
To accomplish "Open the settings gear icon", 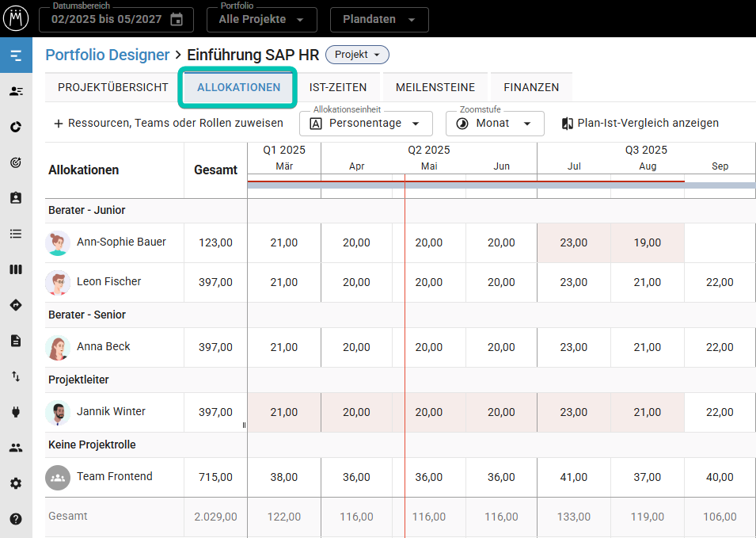I will [16, 483].
